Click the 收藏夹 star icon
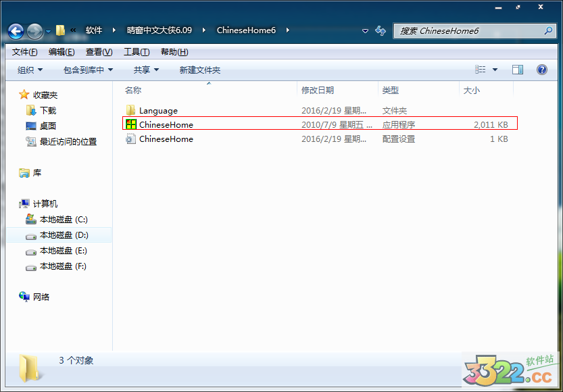 (24, 95)
